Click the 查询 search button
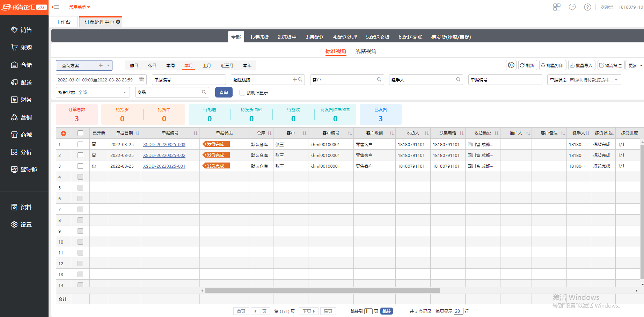Viewport: 644px width, 317px height. [224, 92]
